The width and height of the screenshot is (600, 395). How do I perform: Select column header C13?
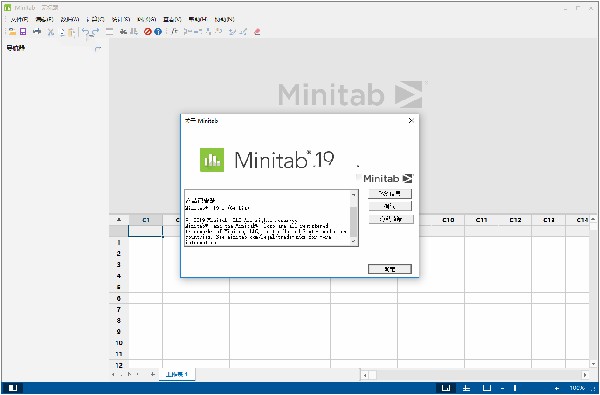549,220
